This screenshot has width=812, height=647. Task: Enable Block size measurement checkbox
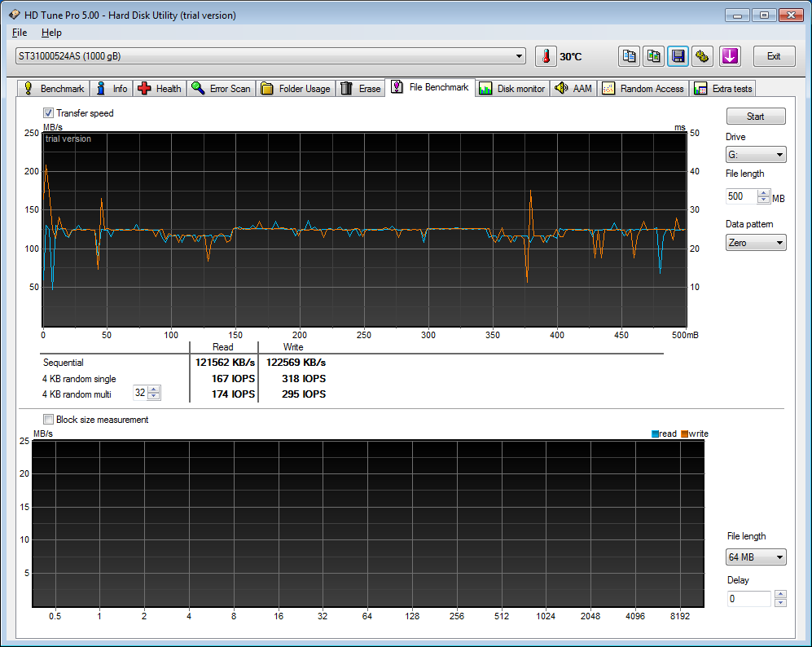click(48, 420)
